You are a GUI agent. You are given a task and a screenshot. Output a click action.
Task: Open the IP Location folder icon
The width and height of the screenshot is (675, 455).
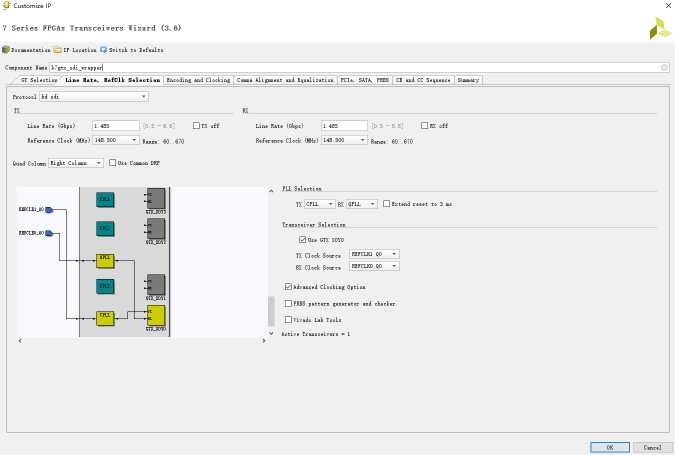(x=57, y=50)
